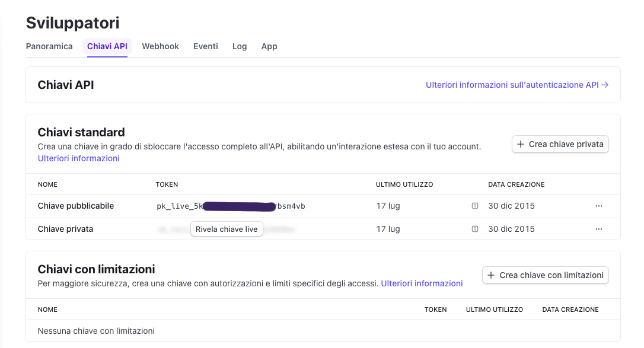Click the Chiave privata name cell
Screen dimensions: 644x348
click(65, 229)
